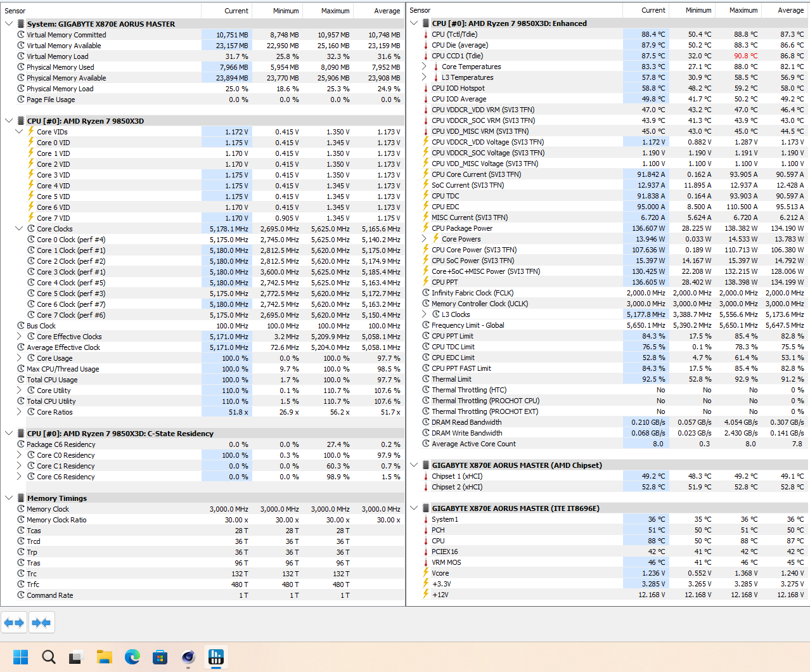Collapse the CPU Enhanced sensor group
The height and width of the screenshot is (672, 810).
(414, 23)
